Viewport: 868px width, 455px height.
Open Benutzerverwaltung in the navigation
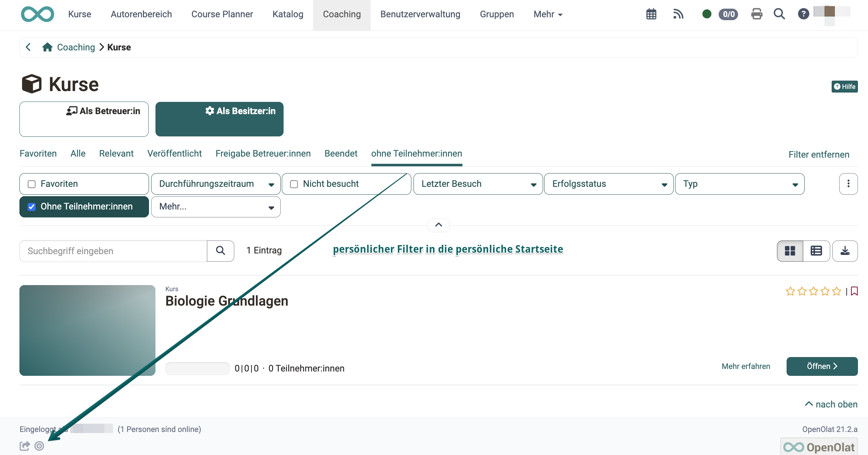pos(420,14)
